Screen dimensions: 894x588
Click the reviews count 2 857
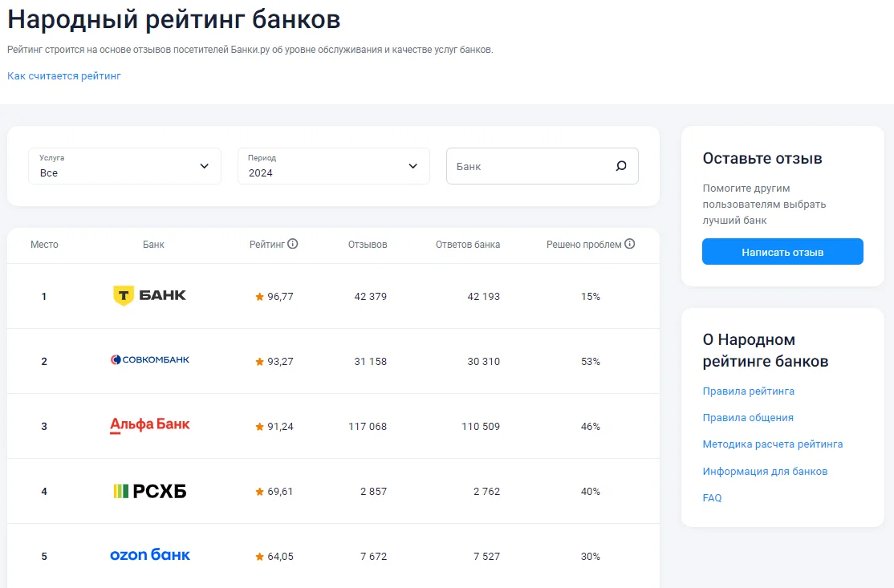[x=373, y=491]
